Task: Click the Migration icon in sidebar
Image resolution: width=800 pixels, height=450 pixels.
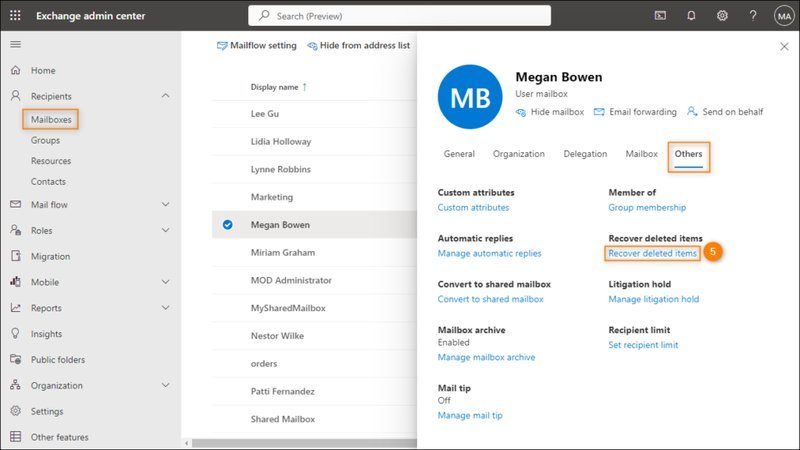Action: pos(16,256)
